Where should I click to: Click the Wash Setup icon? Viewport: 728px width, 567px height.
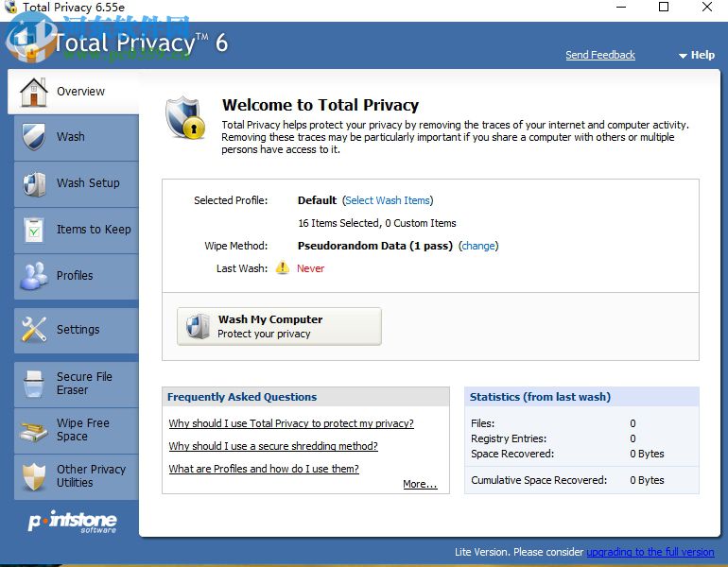coord(33,183)
